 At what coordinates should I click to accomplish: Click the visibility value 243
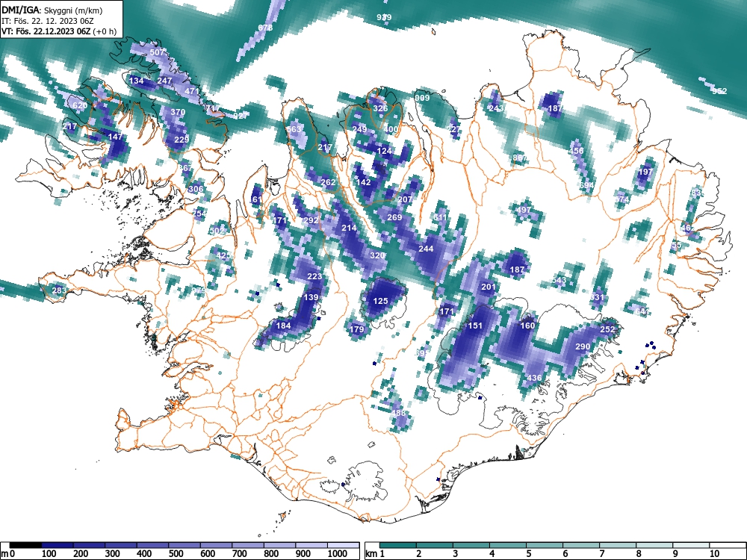click(x=495, y=108)
